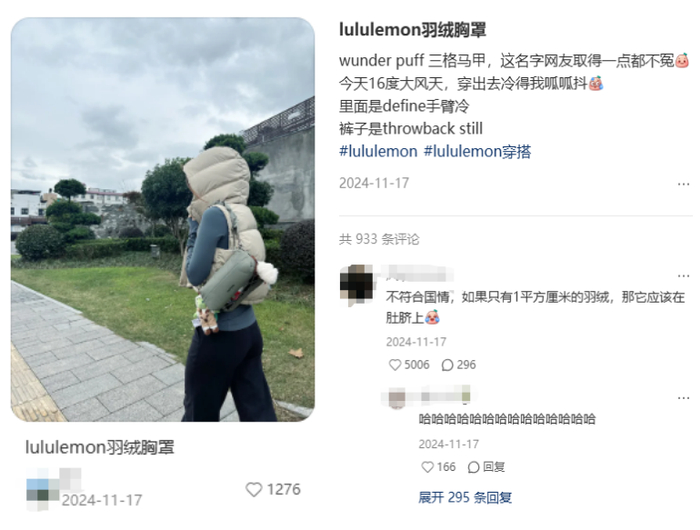This screenshot has height=530, width=700.
Task: Like the post with 1276 hearts
Action: click(254, 489)
